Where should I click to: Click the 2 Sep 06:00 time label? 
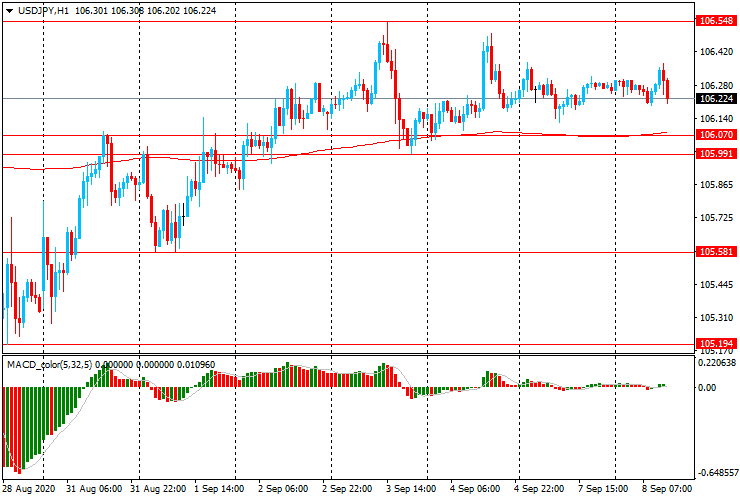(x=283, y=488)
